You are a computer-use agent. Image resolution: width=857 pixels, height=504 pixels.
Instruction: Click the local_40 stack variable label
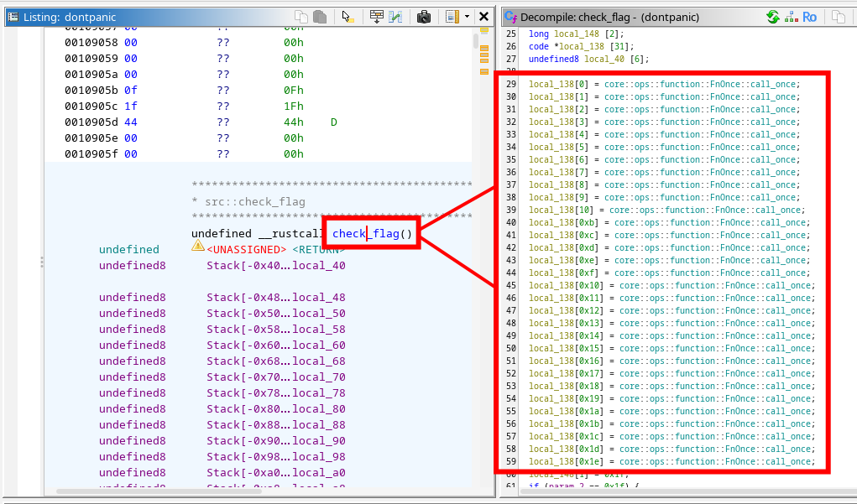point(318,266)
